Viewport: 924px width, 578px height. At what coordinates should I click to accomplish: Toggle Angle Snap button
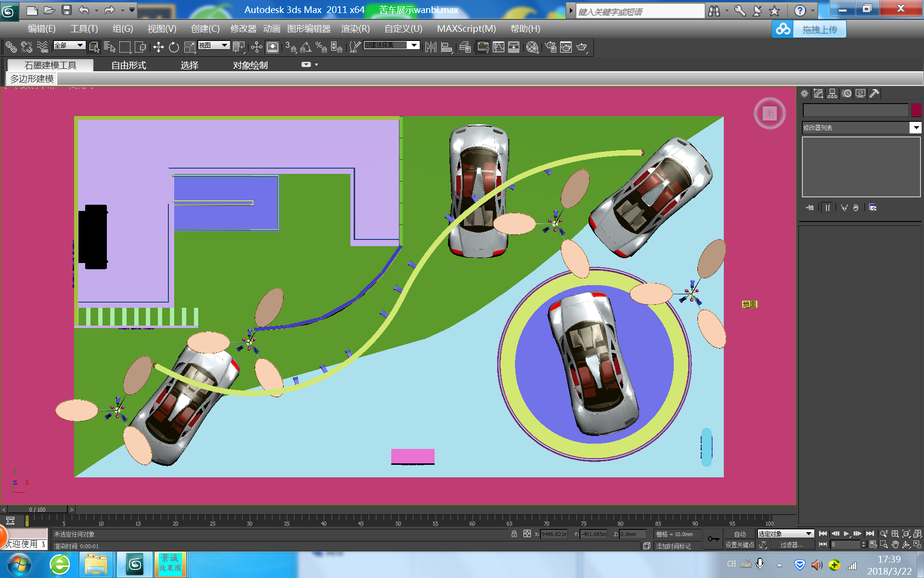tap(306, 47)
